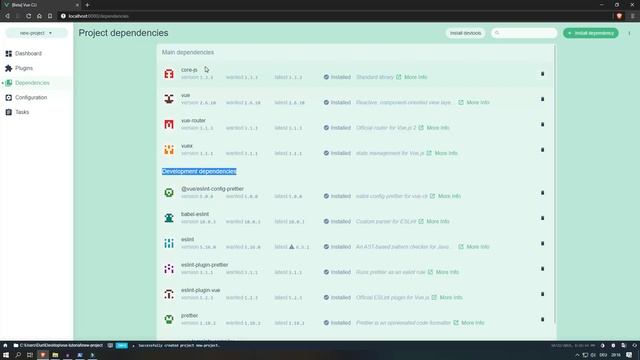Click the Main dependencies heading
640x360 pixels.
click(188, 52)
